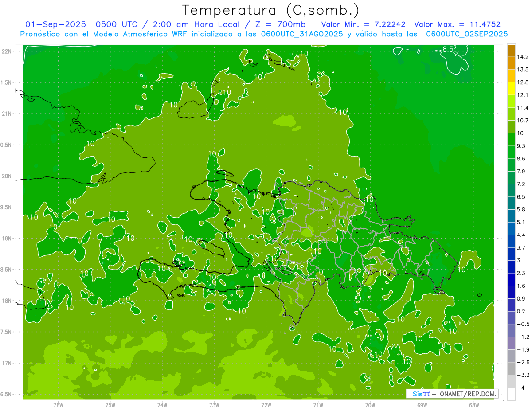Image resolution: width=532 pixels, height=411 pixels.
Task: Click the '21N' latitude axis label
Action: 7,114
